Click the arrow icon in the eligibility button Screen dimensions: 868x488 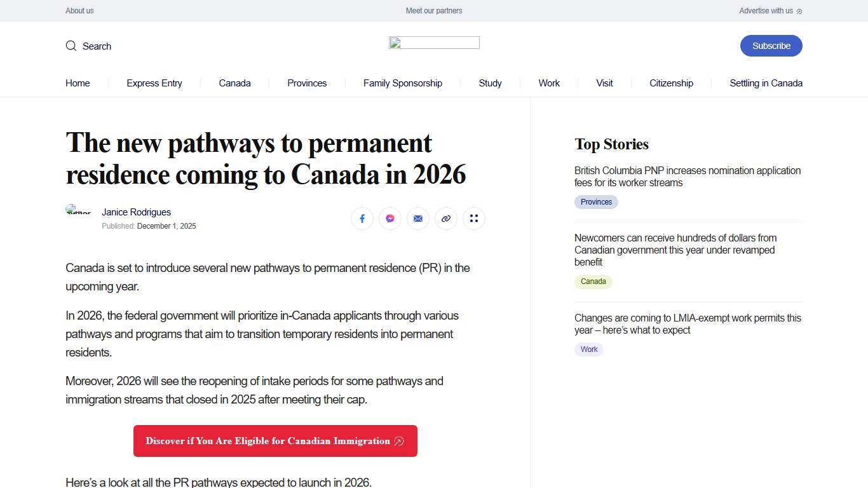pyautogui.click(x=399, y=441)
